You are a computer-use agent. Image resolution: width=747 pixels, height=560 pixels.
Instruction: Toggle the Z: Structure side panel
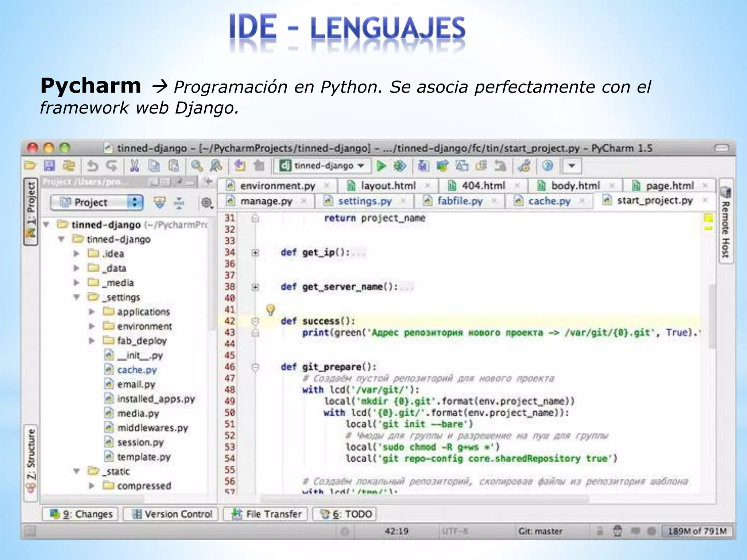(x=31, y=463)
